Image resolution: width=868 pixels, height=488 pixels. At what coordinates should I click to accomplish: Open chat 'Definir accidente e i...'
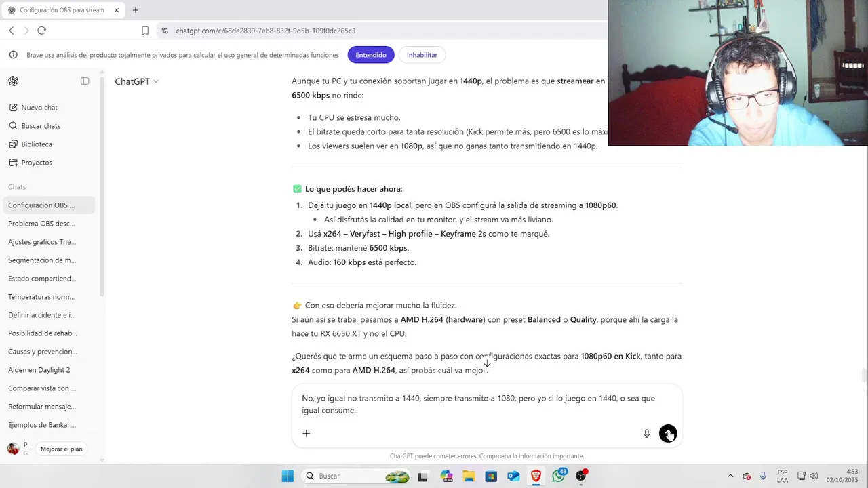point(50,315)
